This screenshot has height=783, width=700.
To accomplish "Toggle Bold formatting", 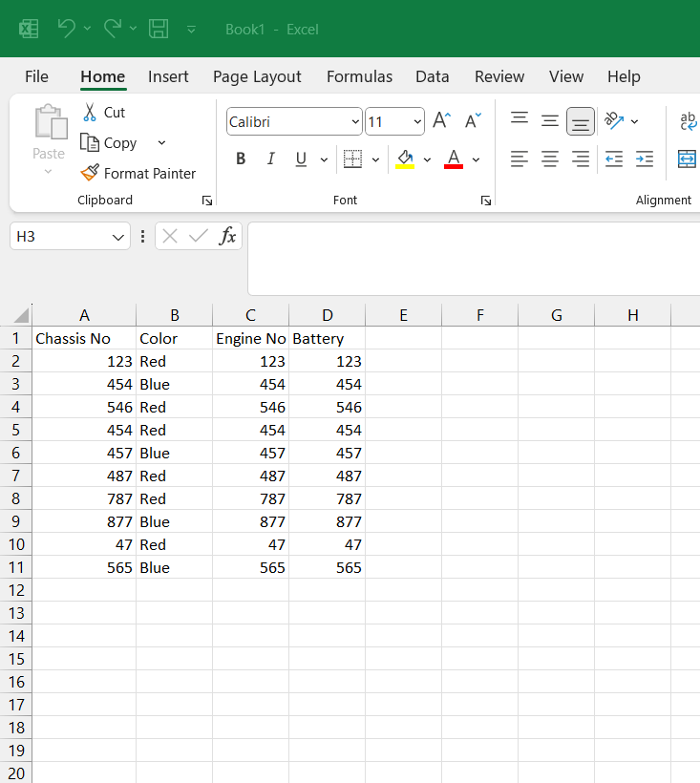I will click(x=241, y=159).
